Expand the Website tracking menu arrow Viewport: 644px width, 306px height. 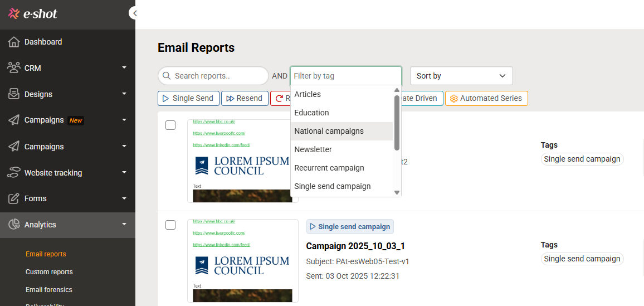(x=124, y=173)
